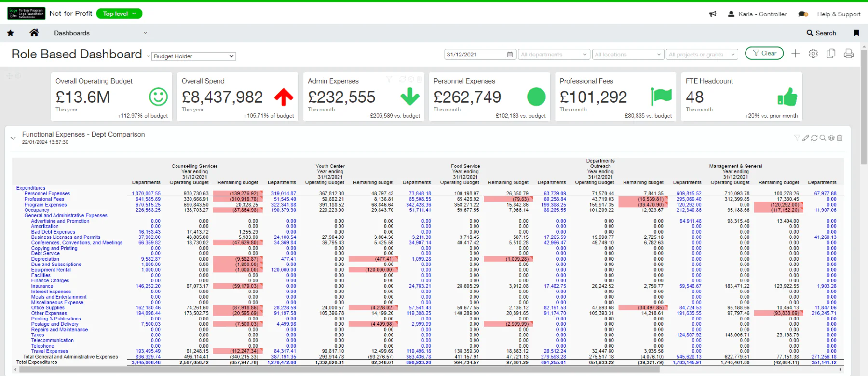Click the thumbs-up on FTE Headcount
This screenshot has height=376, width=868.
point(787,97)
